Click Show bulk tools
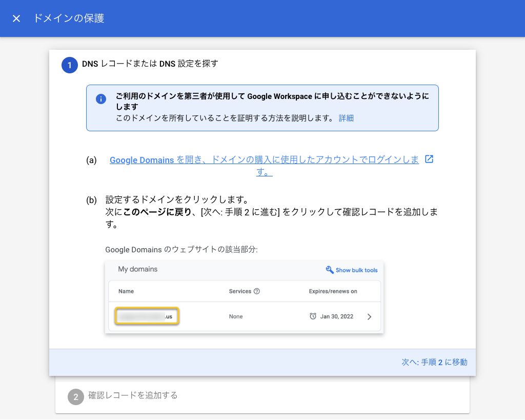The height and width of the screenshot is (420, 525). [x=356, y=270]
